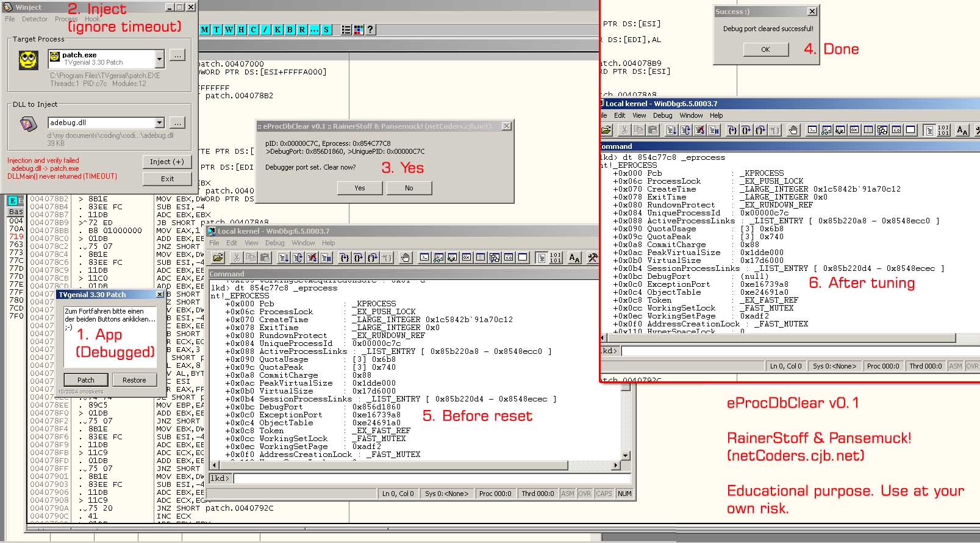Open Registers window icon in left WinDbg toolbar
The image size is (980, 543).
pyautogui.click(x=467, y=257)
